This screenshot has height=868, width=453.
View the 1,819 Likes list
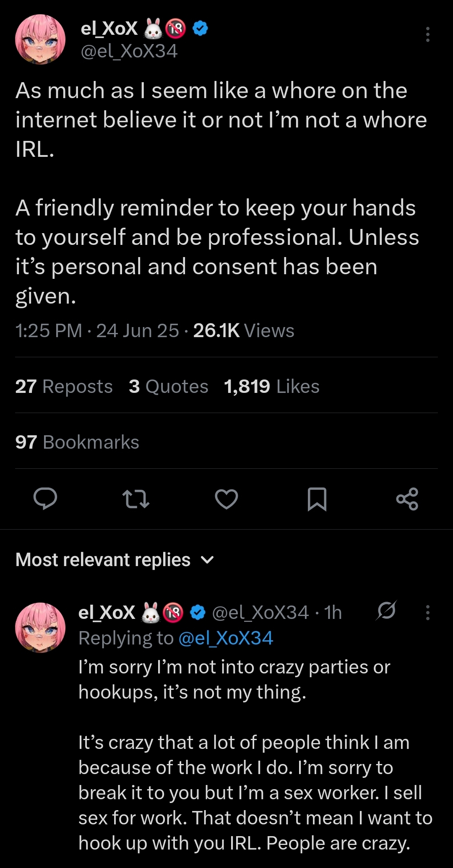[x=271, y=386]
